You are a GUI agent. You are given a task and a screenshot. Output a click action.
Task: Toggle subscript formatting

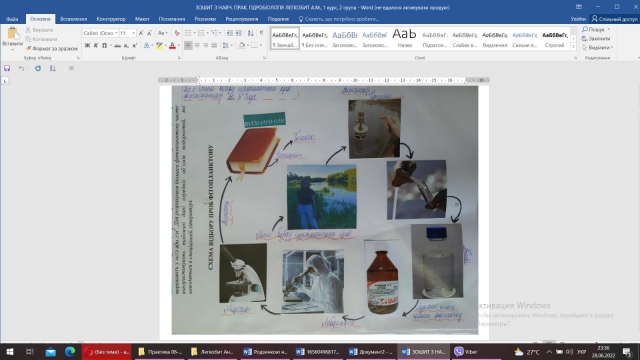click(126, 45)
